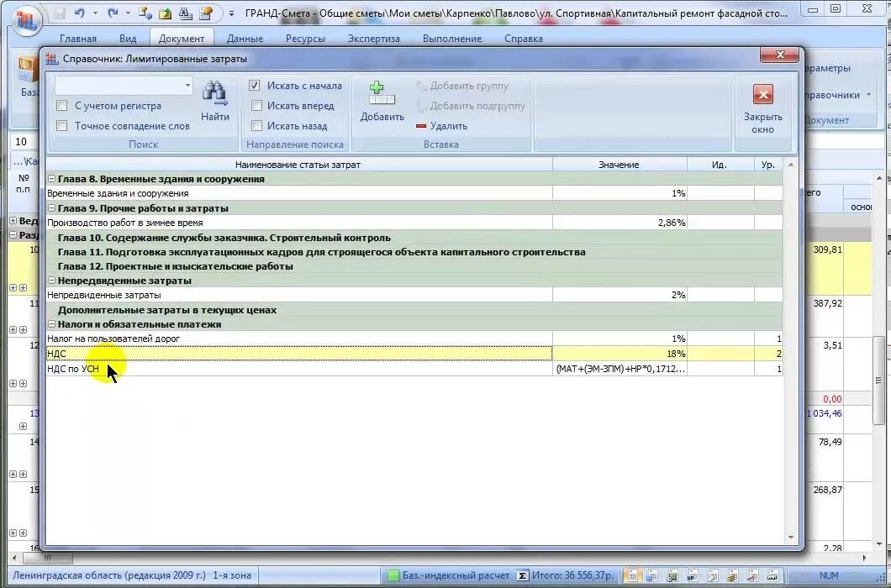Click the 2,86% value for winter works
891x588 pixels.
pos(619,223)
